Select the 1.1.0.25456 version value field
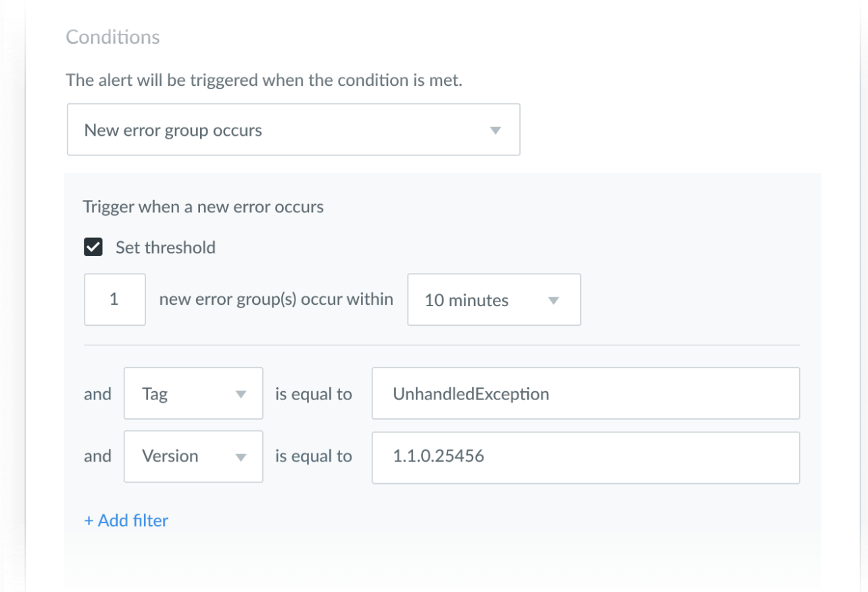This screenshot has width=868, height=592. click(x=585, y=456)
